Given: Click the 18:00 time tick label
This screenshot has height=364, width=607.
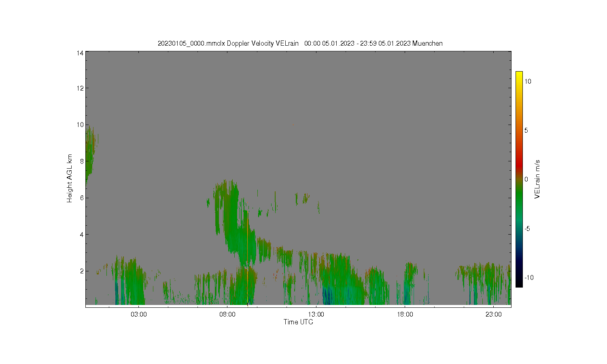Looking at the screenshot, I should [x=405, y=314].
